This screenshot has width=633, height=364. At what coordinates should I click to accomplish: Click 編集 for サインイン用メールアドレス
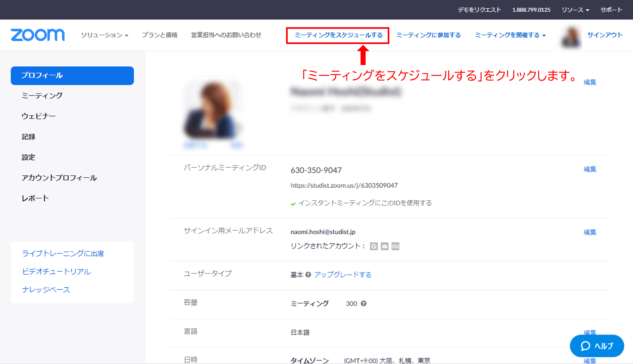590,232
